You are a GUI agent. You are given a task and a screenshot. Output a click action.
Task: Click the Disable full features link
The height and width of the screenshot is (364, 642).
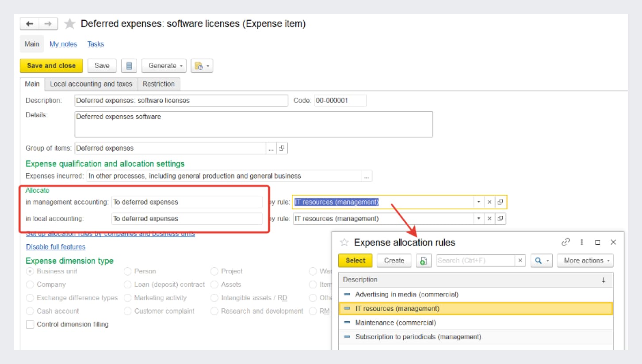[x=56, y=247]
